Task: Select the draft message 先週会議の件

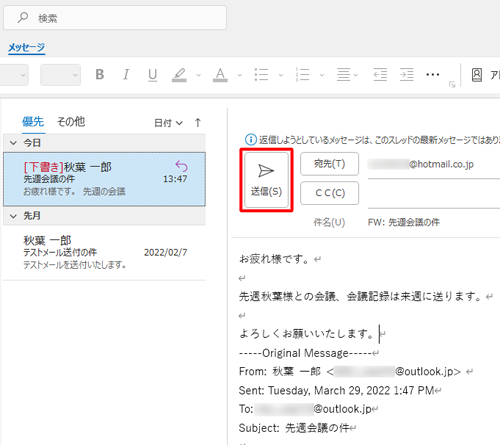Action: [x=104, y=179]
